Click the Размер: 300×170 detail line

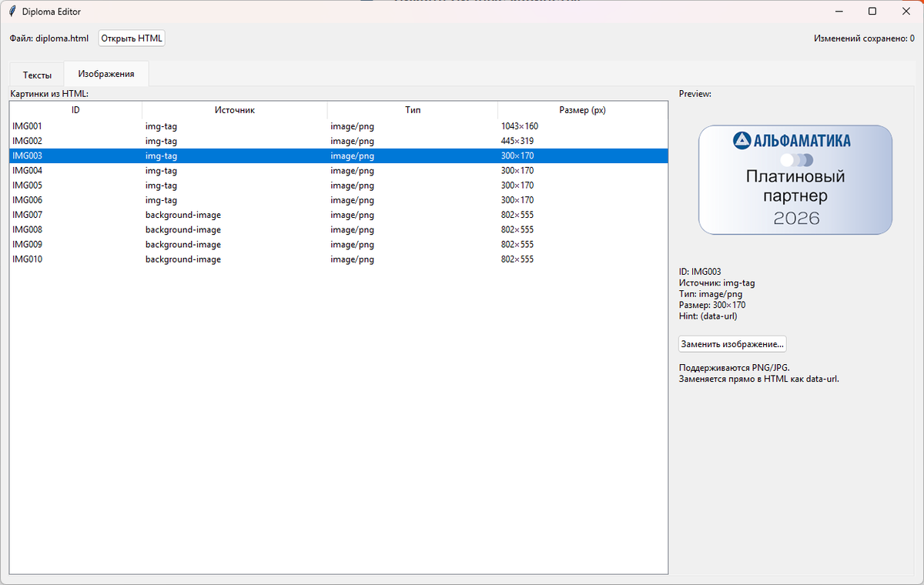(712, 305)
